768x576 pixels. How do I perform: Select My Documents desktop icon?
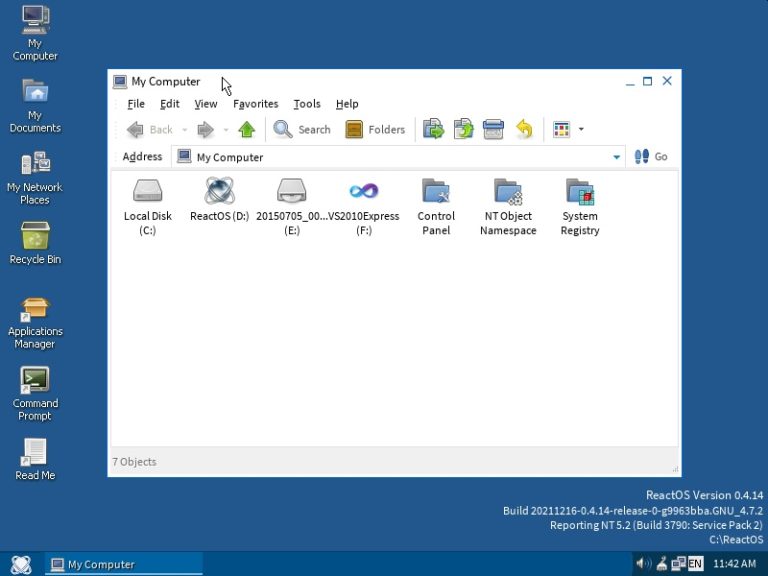point(35,106)
